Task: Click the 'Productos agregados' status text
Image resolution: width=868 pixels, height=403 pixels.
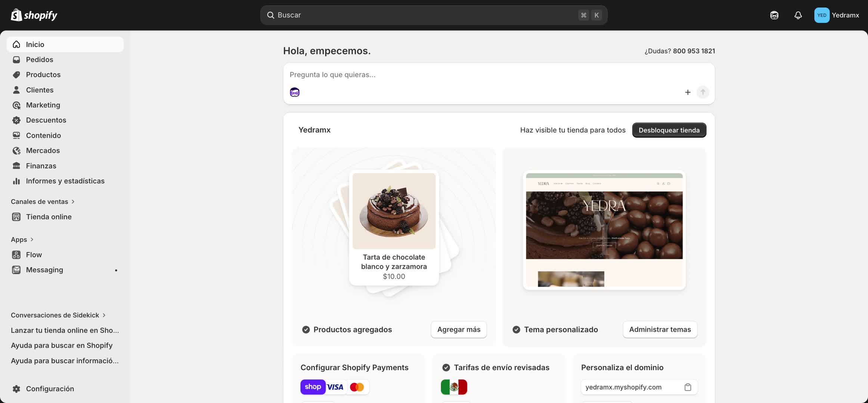Action: [353, 330]
